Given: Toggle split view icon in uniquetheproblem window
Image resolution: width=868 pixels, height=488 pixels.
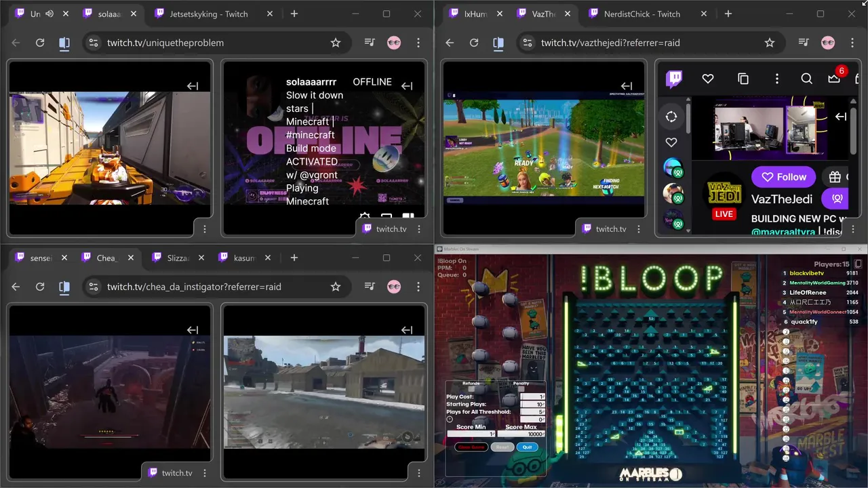Looking at the screenshot, I should (64, 43).
